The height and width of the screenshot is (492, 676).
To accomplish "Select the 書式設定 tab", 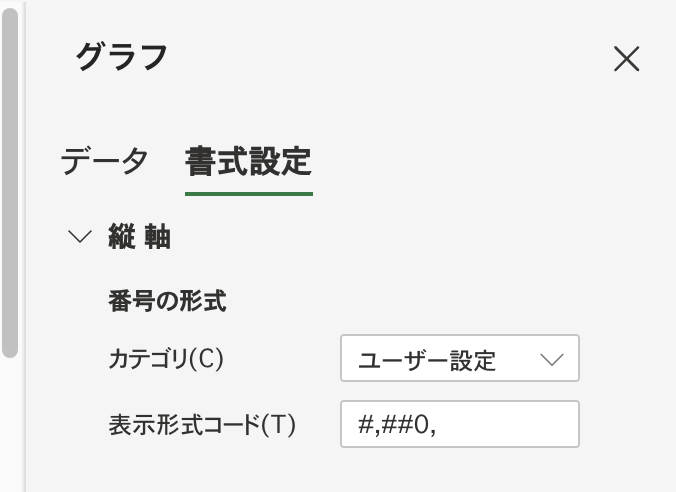I will click(x=248, y=160).
